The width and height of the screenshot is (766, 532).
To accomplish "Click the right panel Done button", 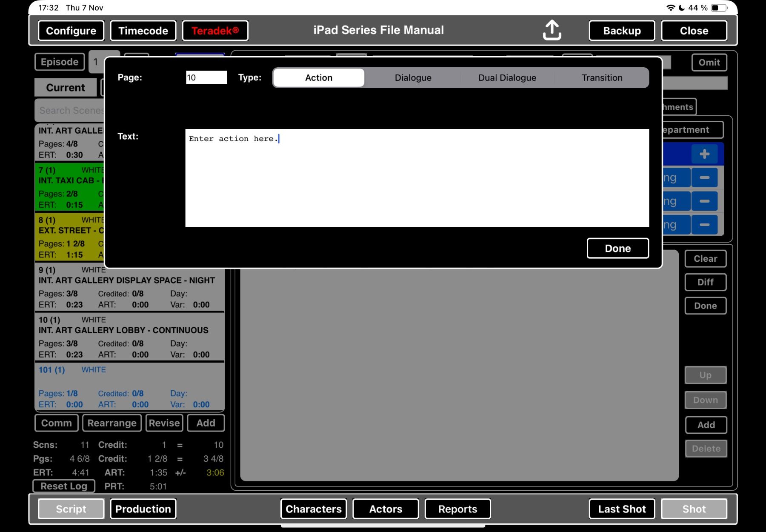I will point(706,306).
